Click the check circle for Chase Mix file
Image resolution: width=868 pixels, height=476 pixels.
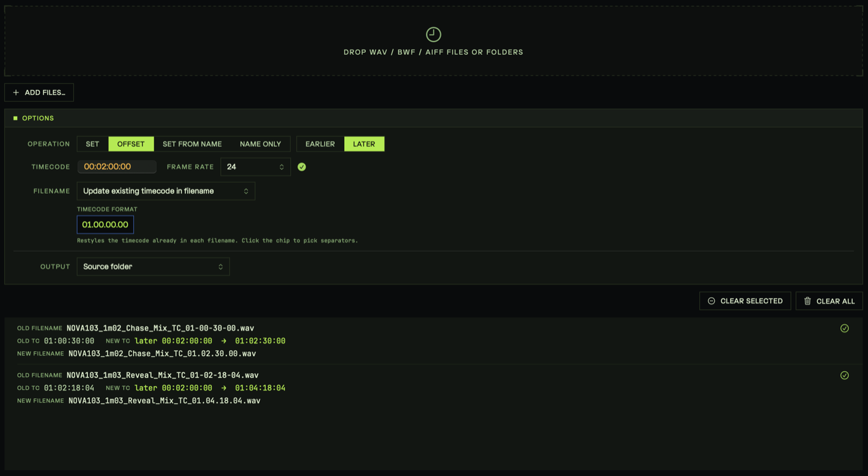pos(844,328)
